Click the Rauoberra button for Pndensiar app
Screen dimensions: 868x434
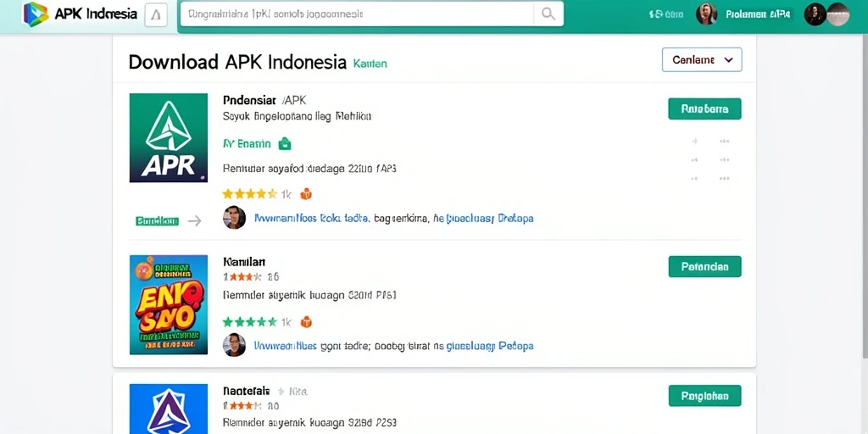click(x=704, y=109)
